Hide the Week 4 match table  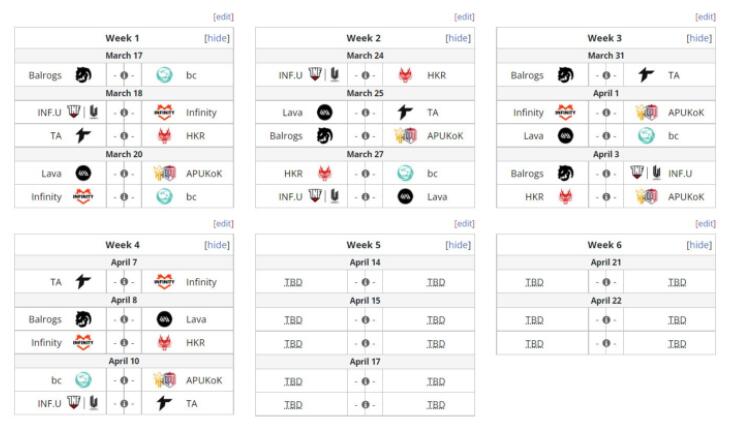217,245
